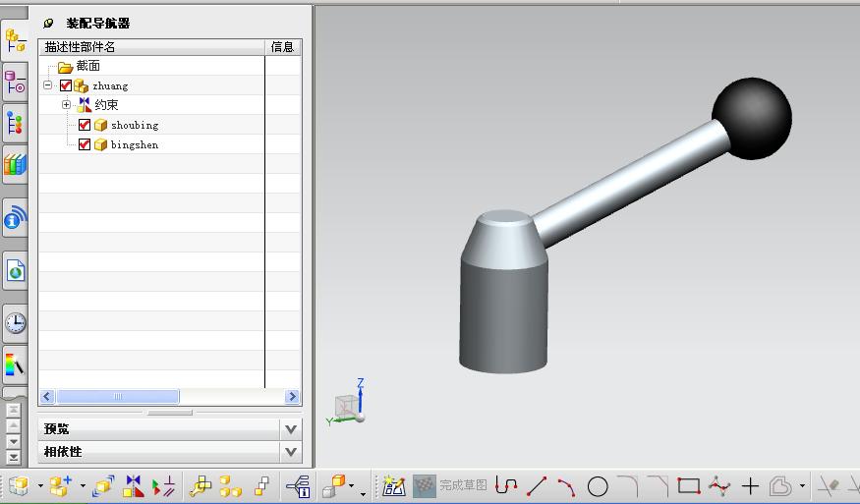
Task: Collapse the zhuang assembly node
Action: [x=48, y=85]
